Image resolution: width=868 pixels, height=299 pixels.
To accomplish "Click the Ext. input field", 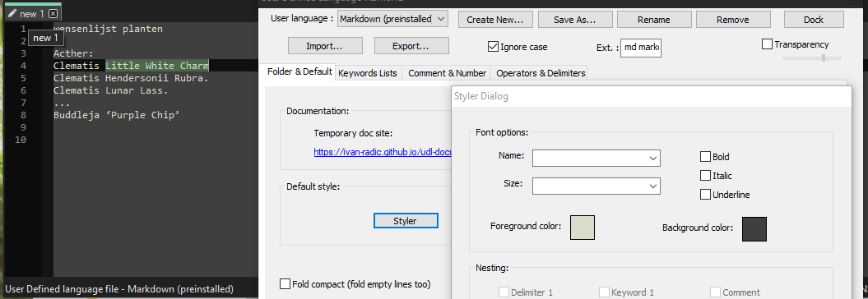I will click(641, 48).
